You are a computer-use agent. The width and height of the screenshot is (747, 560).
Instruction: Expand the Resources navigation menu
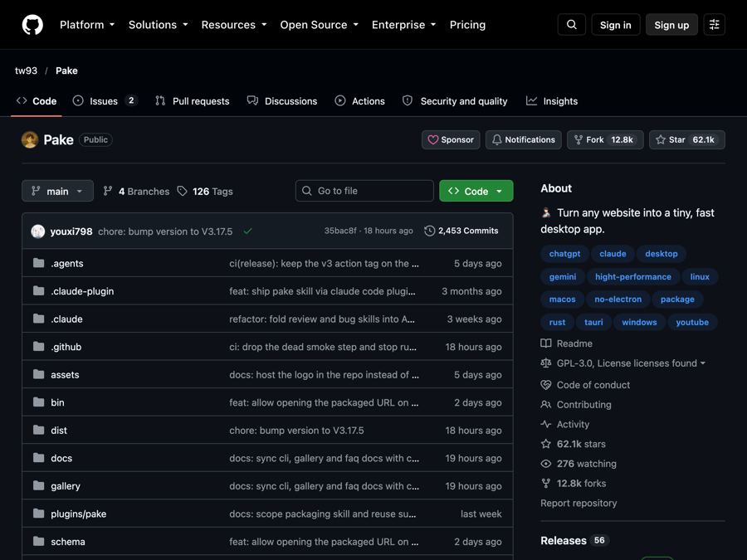tap(233, 25)
